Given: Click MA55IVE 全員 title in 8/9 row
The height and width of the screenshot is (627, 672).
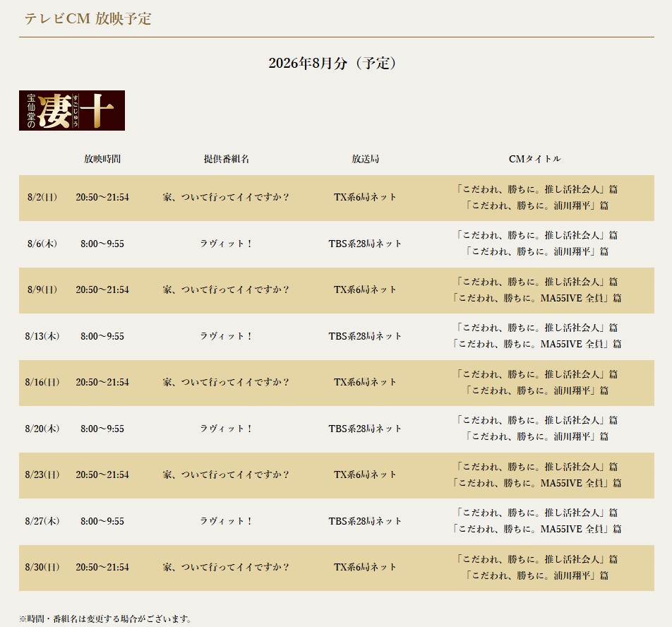Looking at the screenshot, I should [537, 298].
